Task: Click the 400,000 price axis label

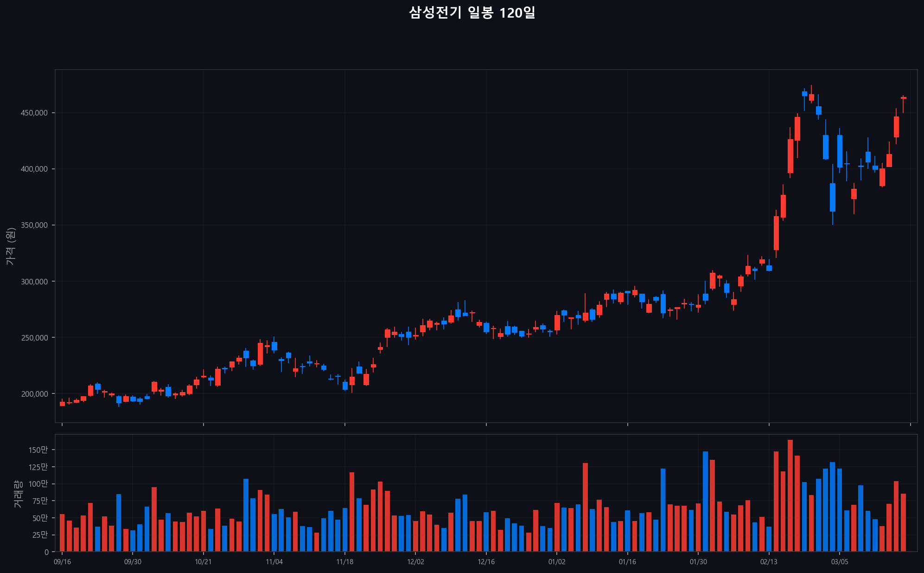Action: [x=34, y=169]
